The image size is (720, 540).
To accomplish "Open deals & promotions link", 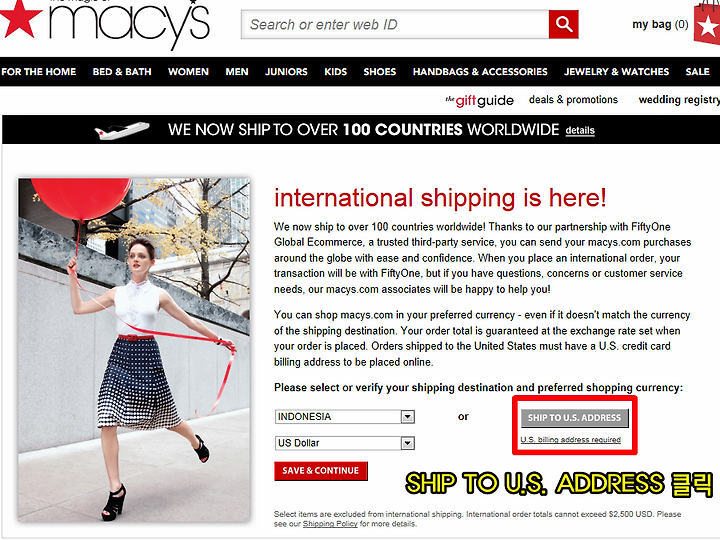I will tap(573, 100).
